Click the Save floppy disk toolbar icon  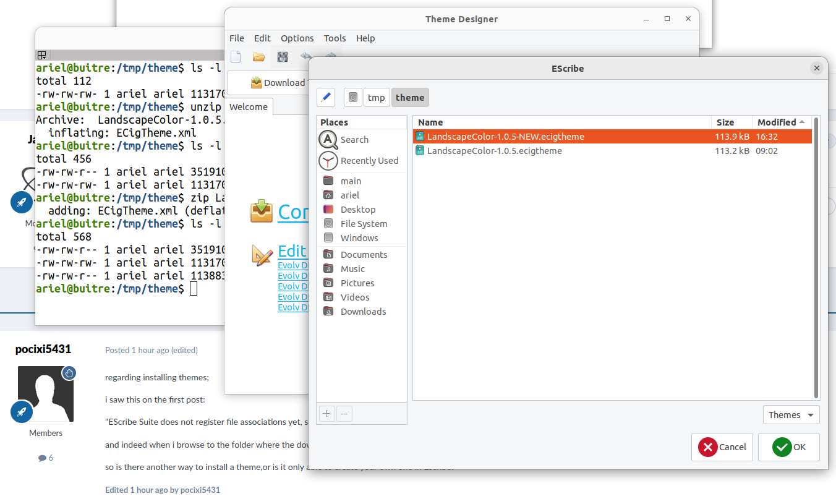coord(283,58)
